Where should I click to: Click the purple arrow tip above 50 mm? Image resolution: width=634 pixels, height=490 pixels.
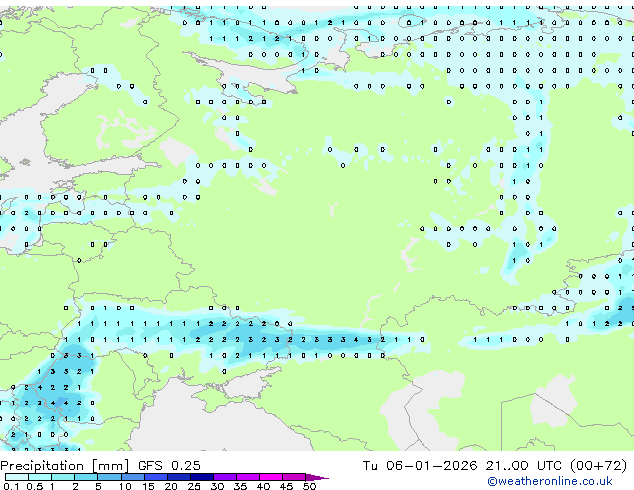tap(317, 478)
